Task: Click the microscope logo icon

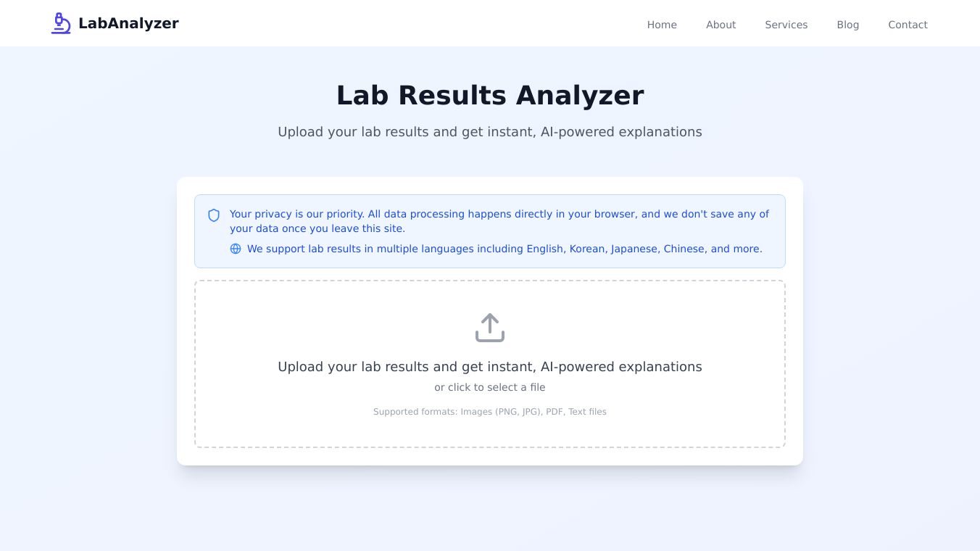Action: (x=61, y=23)
